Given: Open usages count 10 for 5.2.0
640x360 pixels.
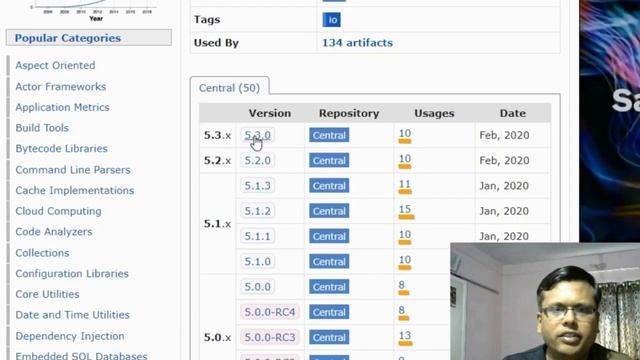Looking at the screenshot, I should [x=405, y=159].
